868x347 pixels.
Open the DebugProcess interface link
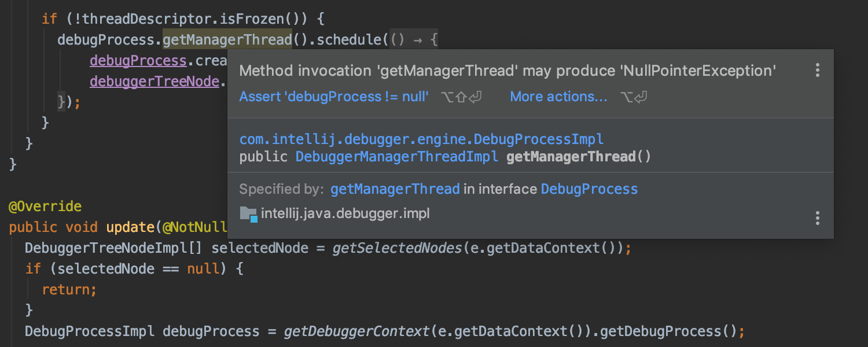pos(589,189)
